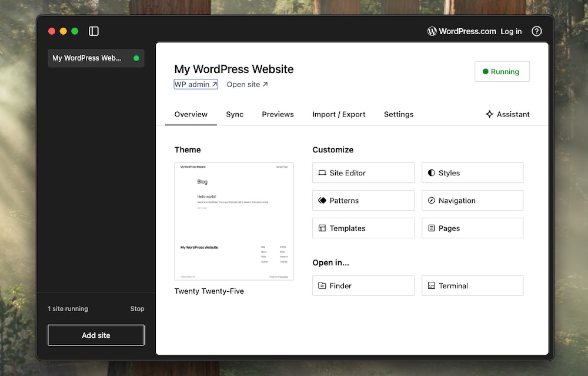Click the help question mark icon
This screenshot has height=376, width=588.
(536, 31)
